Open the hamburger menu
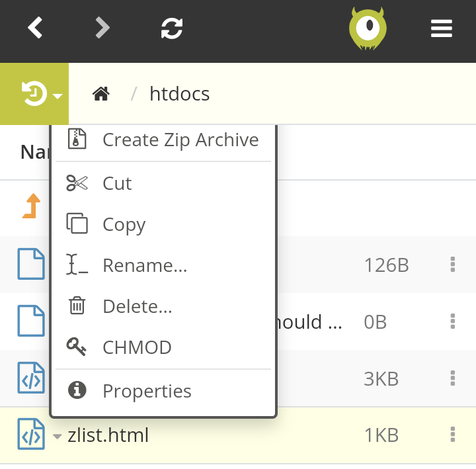Screen dimensions: 476x469 (x=441, y=28)
